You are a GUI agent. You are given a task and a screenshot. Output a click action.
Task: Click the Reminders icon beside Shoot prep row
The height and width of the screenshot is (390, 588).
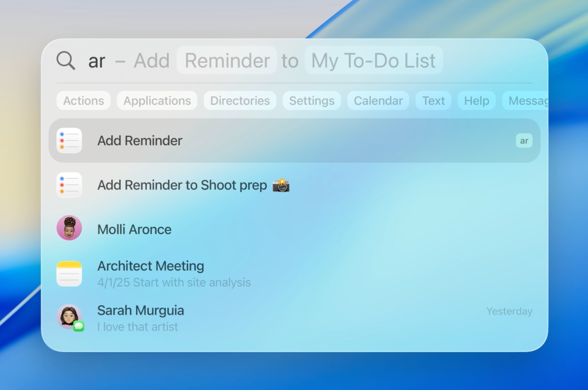pos(69,185)
